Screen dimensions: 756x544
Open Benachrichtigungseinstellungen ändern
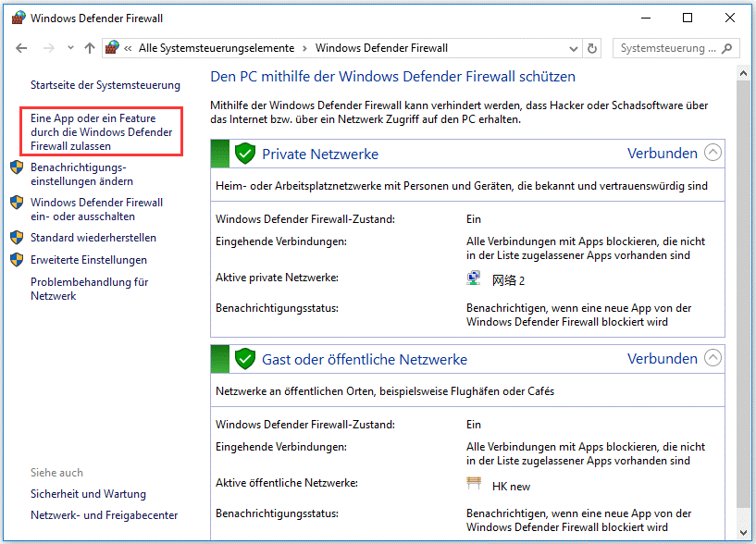coord(81,174)
